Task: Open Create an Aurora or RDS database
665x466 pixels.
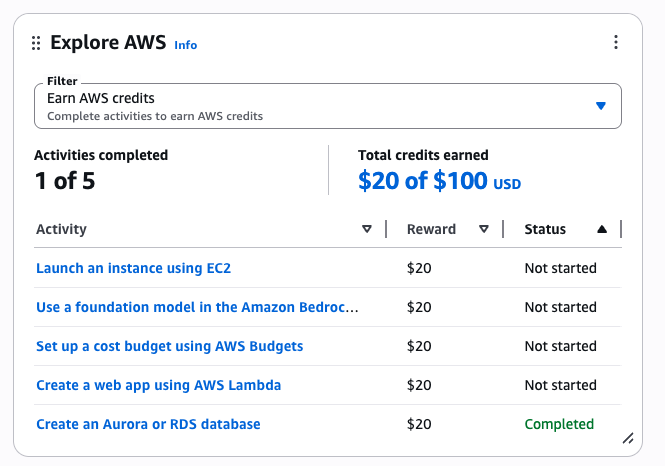Action: pos(148,424)
